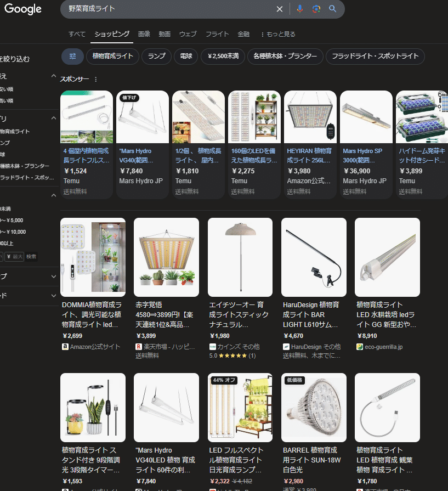Click ¥36,900 price of Mars Hydro SP
The height and width of the screenshot is (491, 448).
pyautogui.click(x=357, y=171)
